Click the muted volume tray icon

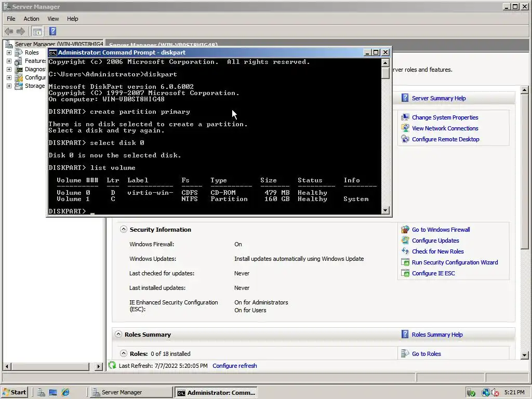click(x=495, y=393)
